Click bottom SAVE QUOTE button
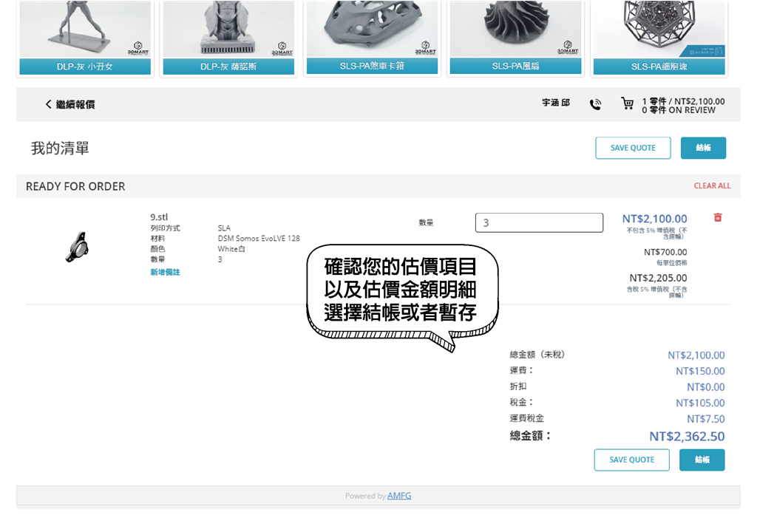The image size is (757, 532). pyautogui.click(x=631, y=460)
